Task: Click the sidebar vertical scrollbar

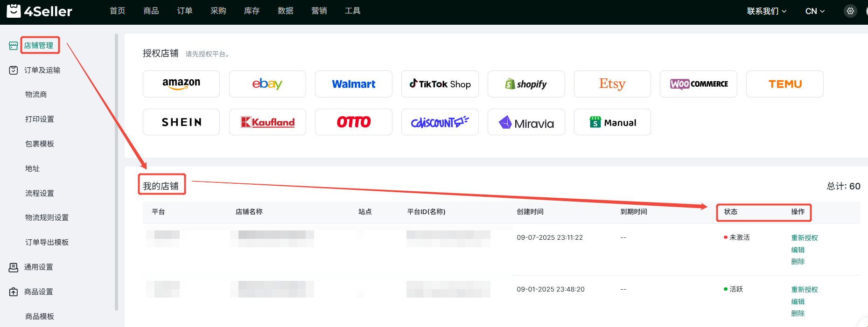Action: click(x=116, y=172)
